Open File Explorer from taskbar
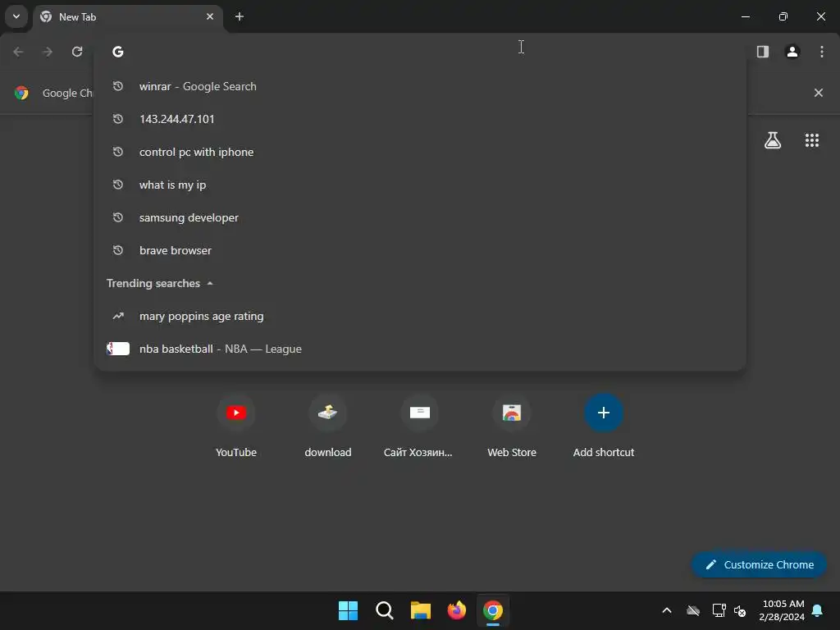Viewport: 840px width, 630px height. (421, 610)
